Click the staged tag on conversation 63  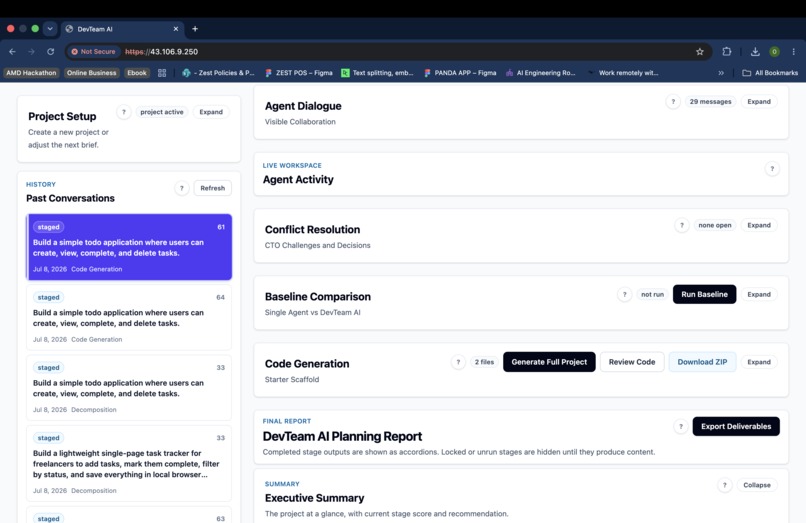[48, 518]
